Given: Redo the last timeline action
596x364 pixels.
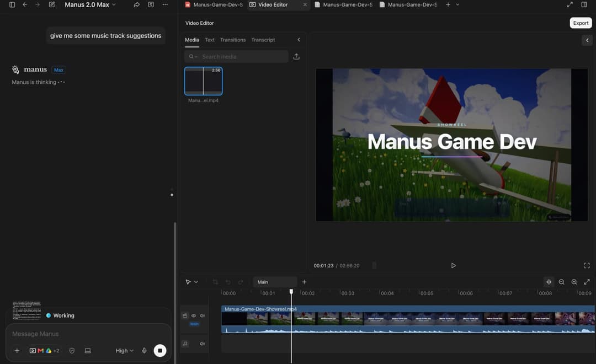Looking at the screenshot, I should (241, 282).
